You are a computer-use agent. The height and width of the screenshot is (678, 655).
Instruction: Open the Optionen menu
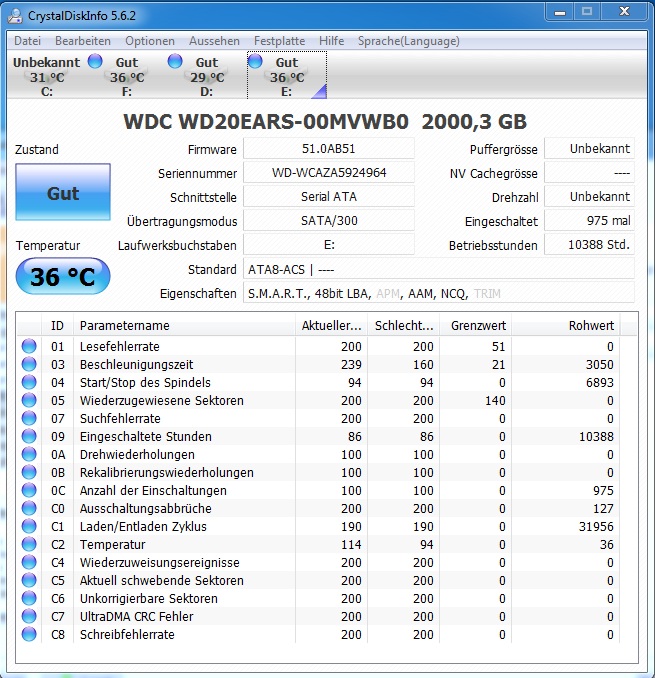tap(150, 41)
